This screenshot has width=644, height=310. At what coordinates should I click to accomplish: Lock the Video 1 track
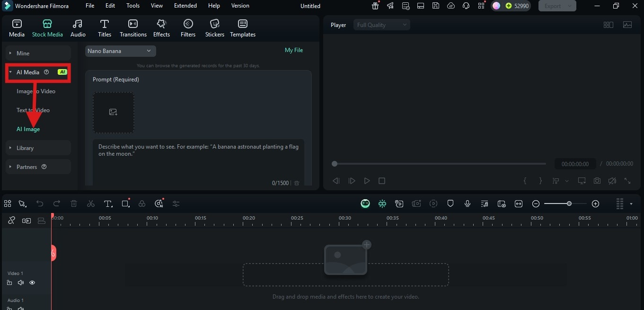9,283
